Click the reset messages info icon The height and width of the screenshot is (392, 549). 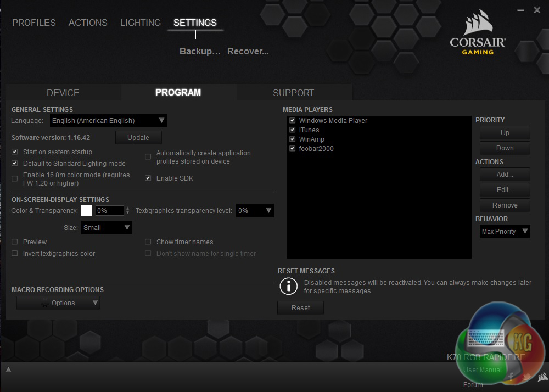click(x=289, y=286)
